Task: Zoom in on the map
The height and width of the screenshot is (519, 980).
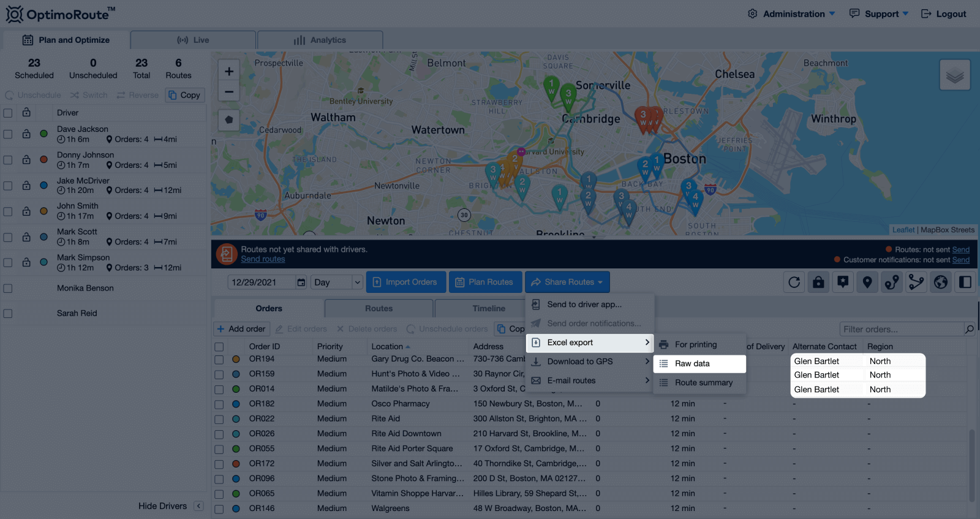Action: [x=228, y=71]
